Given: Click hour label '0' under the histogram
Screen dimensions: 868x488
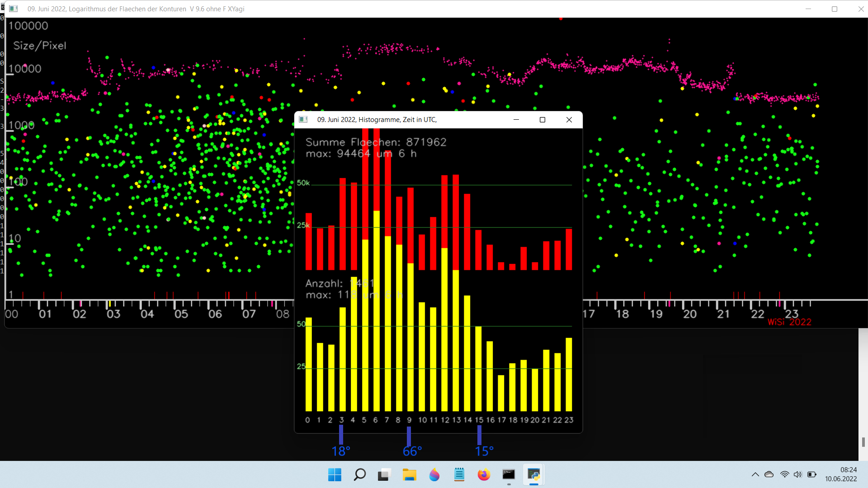Looking at the screenshot, I should click(307, 420).
